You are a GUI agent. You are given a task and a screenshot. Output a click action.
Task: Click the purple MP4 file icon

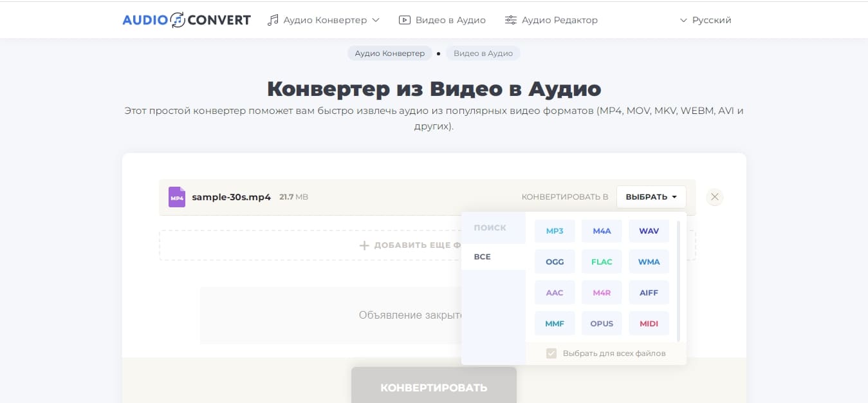pos(176,197)
